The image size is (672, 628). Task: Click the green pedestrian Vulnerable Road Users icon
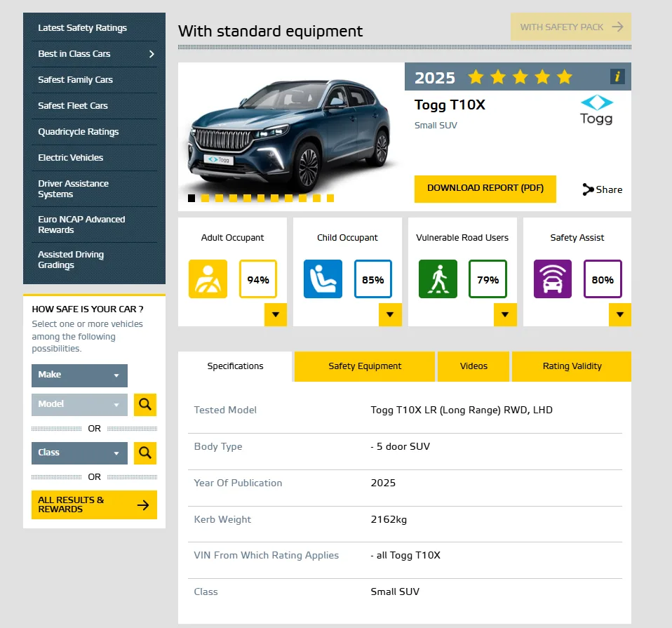(x=438, y=279)
